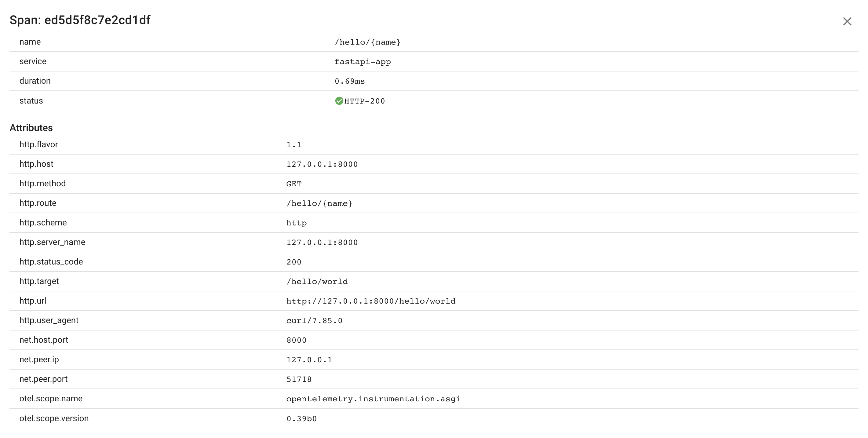Click the http.route attribute label
The width and height of the screenshot is (868, 438).
[38, 203]
